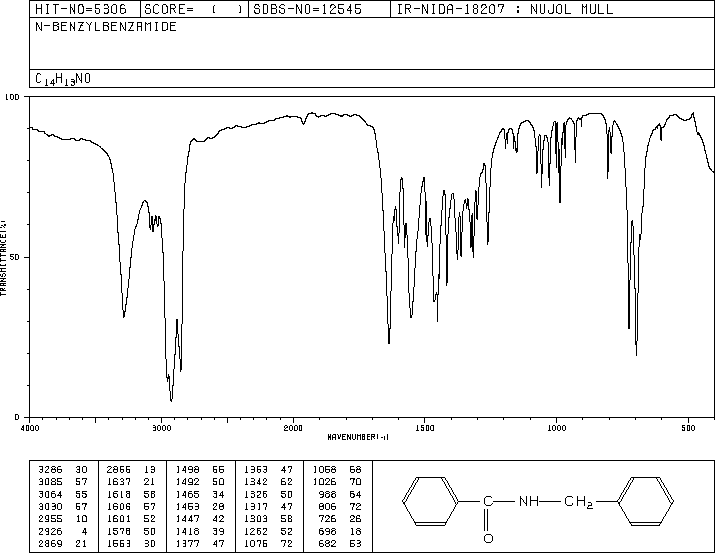Click peak value 1262 in the table
715x553 pixels.
[x=256, y=532]
